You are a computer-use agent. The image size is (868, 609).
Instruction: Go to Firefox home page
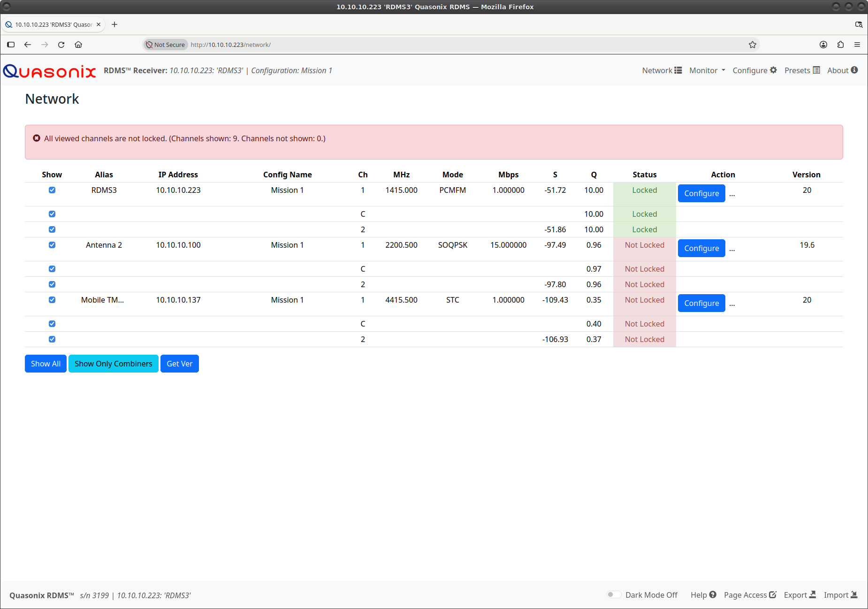pyautogui.click(x=78, y=45)
